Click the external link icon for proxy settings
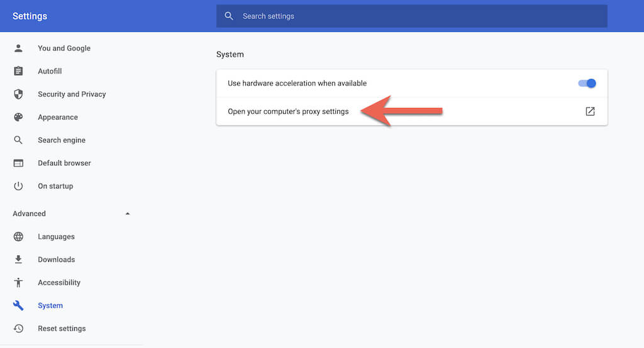The width and height of the screenshot is (644, 348). (590, 112)
